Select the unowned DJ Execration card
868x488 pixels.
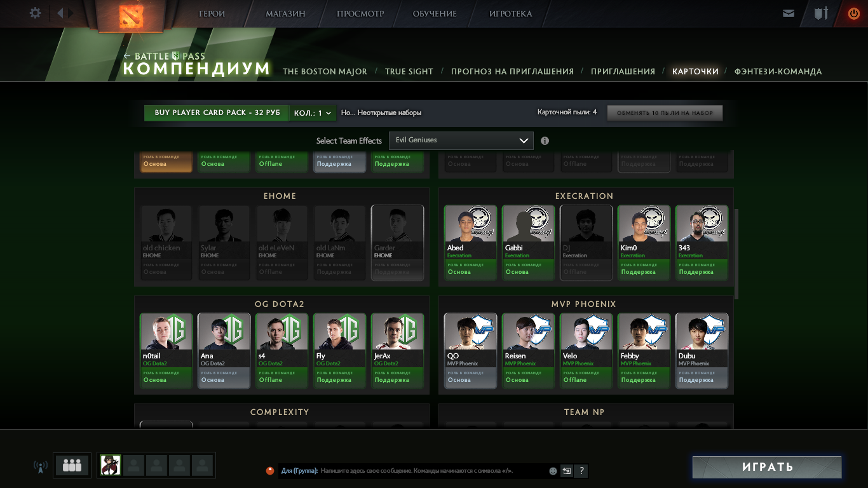[586, 243]
